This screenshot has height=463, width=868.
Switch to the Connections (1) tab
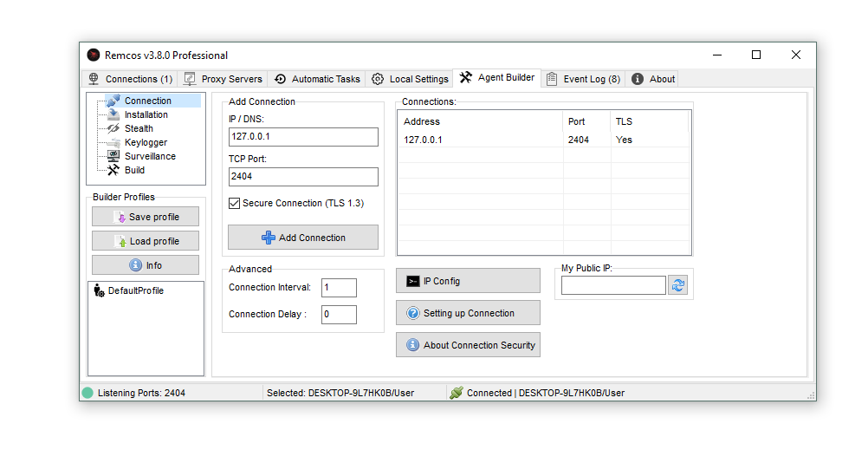tap(130, 79)
